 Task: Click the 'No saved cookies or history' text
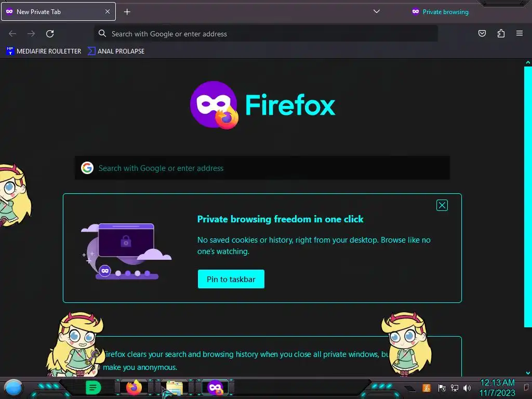(x=314, y=245)
